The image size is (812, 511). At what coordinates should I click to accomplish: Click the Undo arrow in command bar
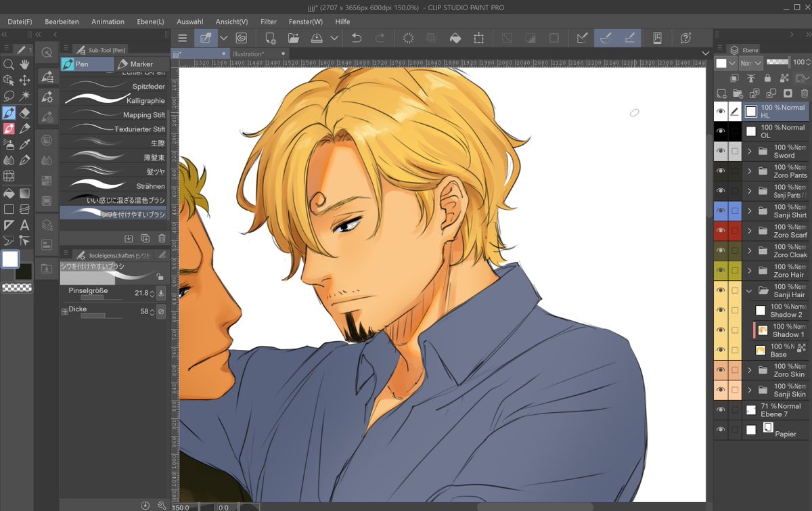(357, 38)
